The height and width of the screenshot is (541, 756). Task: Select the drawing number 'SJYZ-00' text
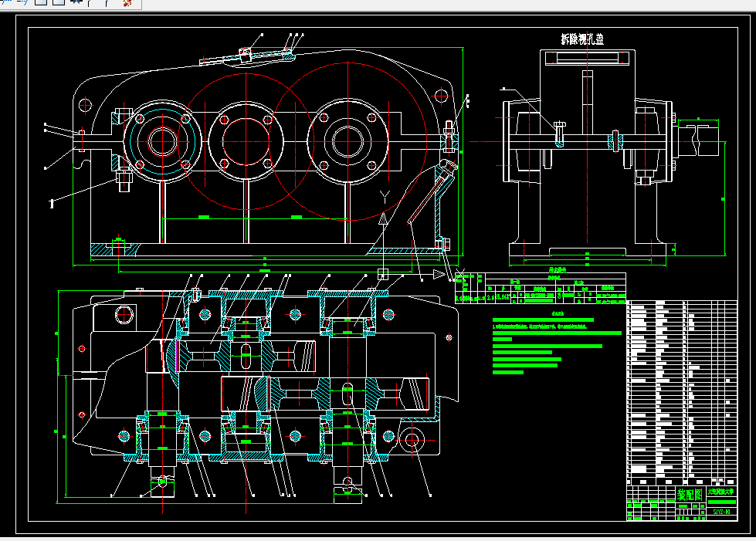pos(722,512)
